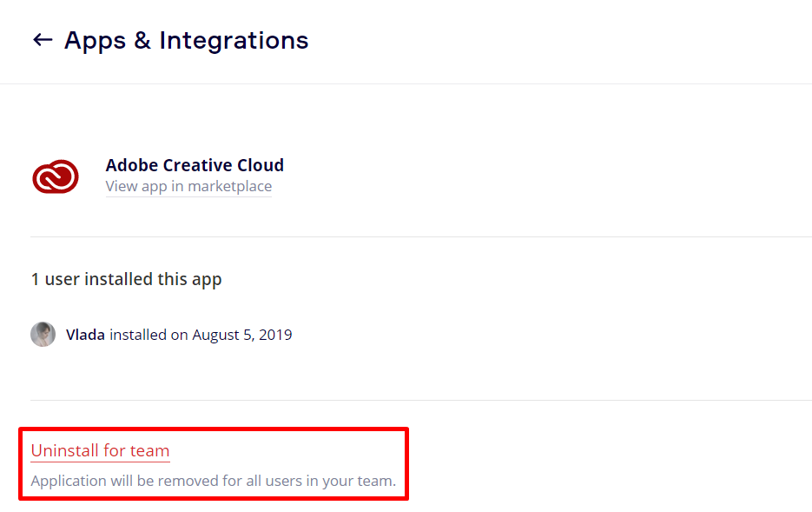The height and width of the screenshot is (512, 812).
Task: Click the word "installed" beside Vlada
Action: 137,335
